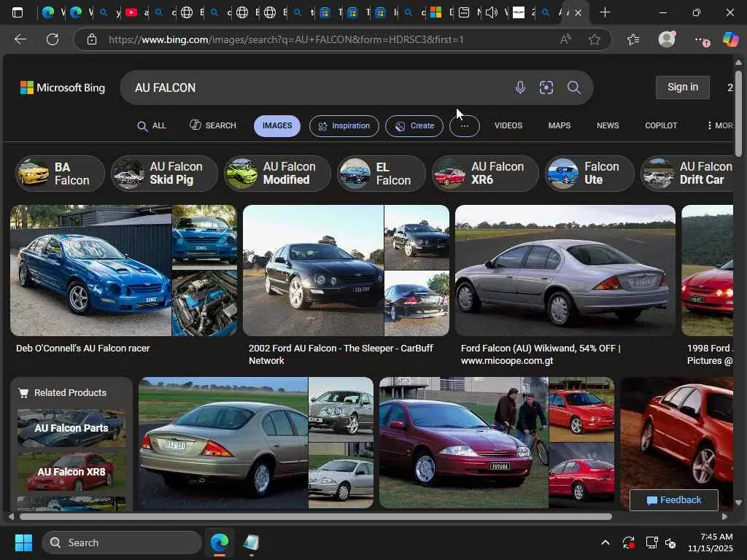
Task: Open the silver Falcon Wikiwand image
Action: pos(565,271)
